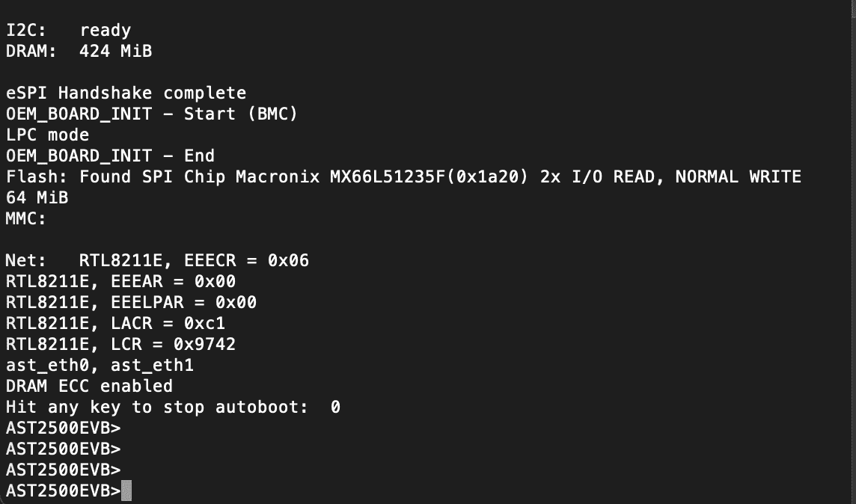Click the 'EEEAR = 0x00' line
This screenshot has height=504, width=856.
click(x=120, y=281)
